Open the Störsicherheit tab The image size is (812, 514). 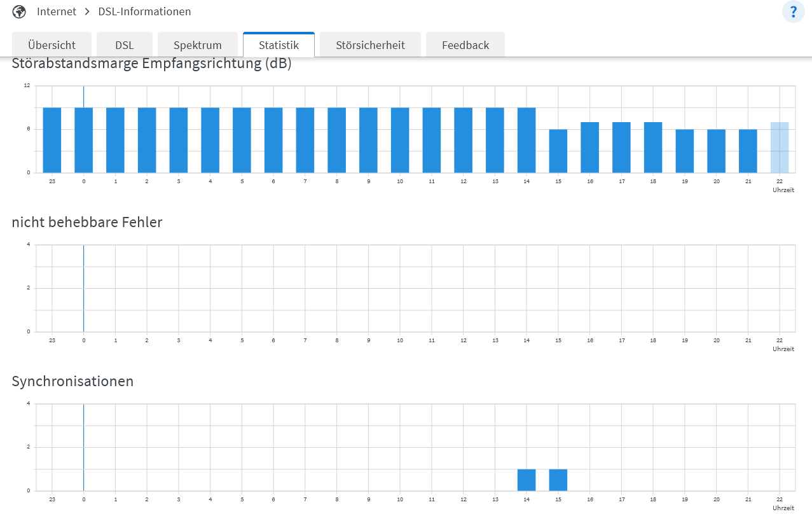click(370, 45)
